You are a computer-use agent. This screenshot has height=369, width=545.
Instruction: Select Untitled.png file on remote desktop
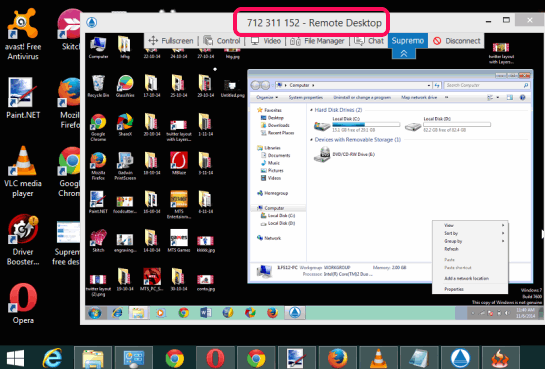pos(233,88)
